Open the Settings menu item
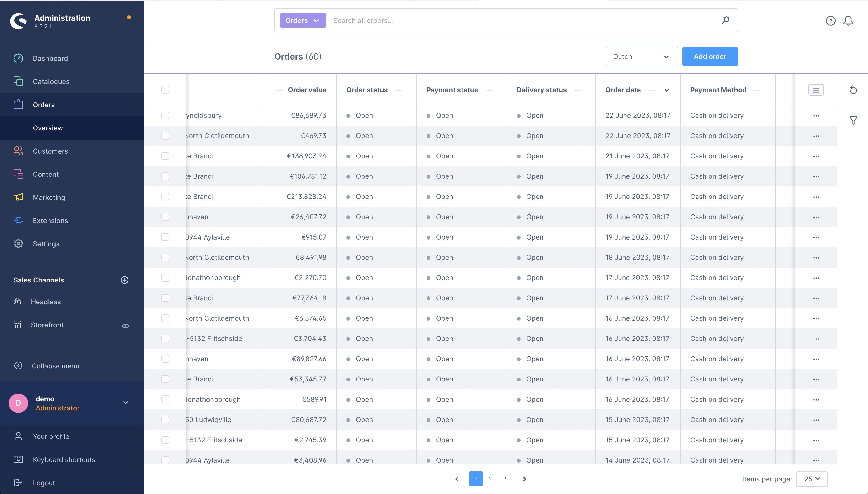The width and height of the screenshot is (868, 494). coord(46,243)
